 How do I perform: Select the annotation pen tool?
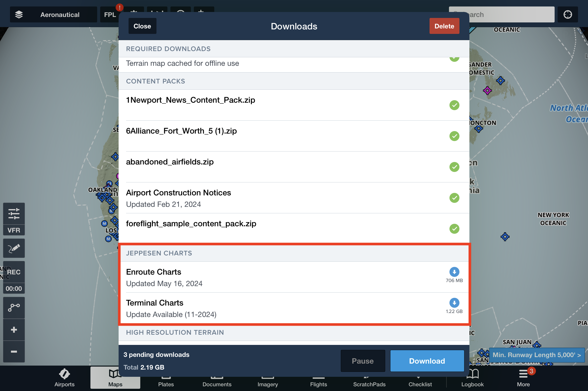coord(14,248)
